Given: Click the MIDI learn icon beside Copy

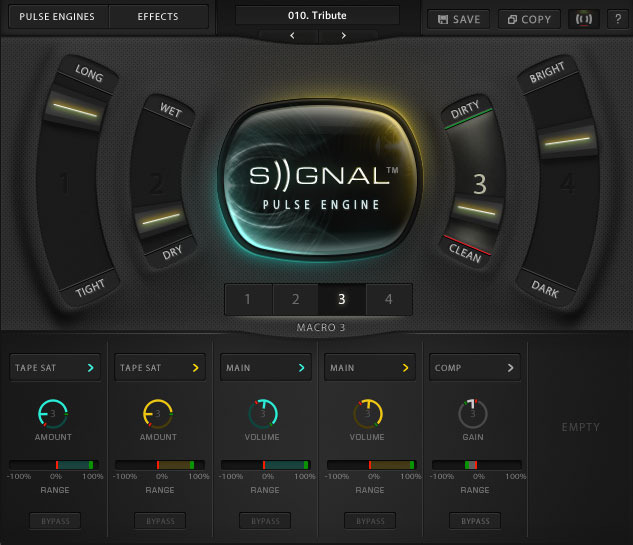Looking at the screenshot, I should point(584,19).
